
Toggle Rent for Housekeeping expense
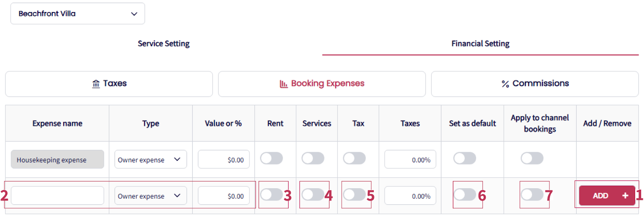[272, 158]
